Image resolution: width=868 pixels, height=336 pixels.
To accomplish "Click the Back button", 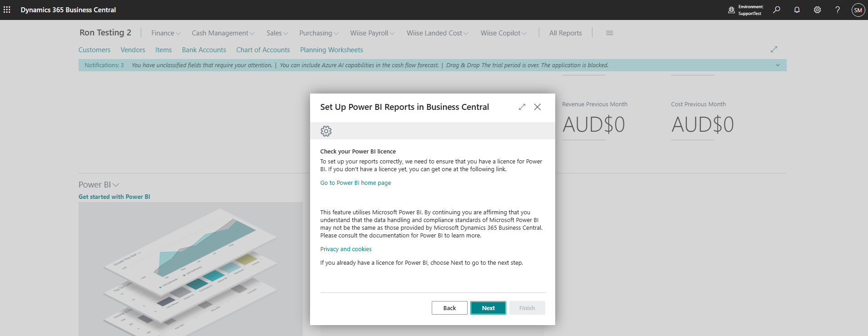I will (449, 308).
